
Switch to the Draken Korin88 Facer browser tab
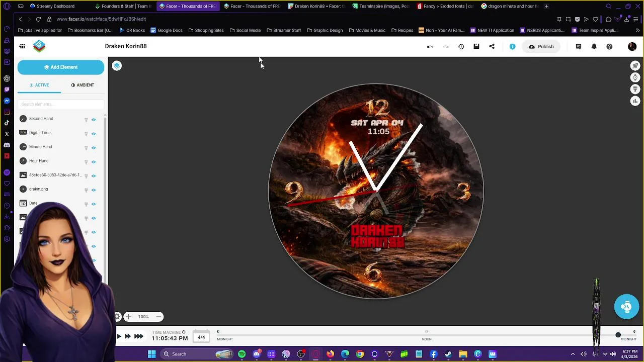coord(317,6)
